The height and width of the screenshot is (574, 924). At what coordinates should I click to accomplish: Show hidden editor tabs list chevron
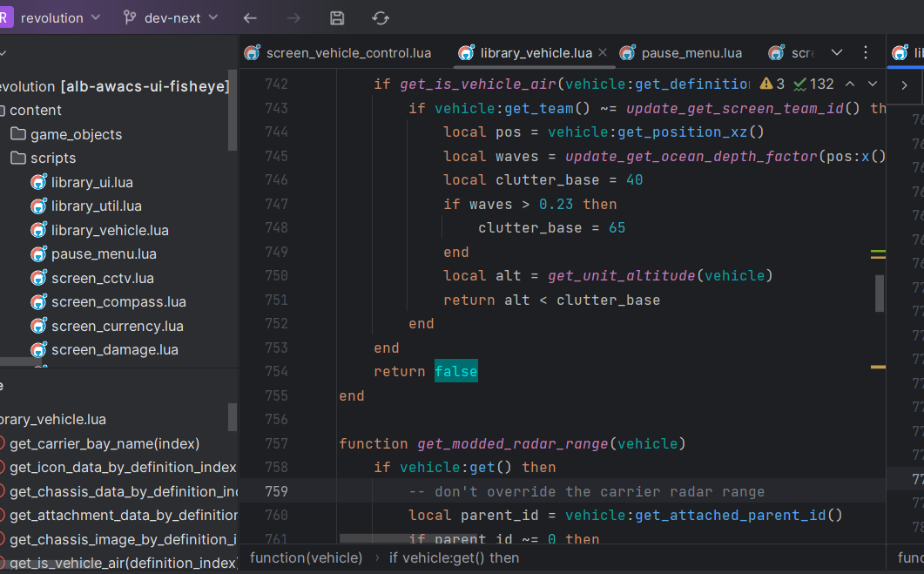[837, 52]
